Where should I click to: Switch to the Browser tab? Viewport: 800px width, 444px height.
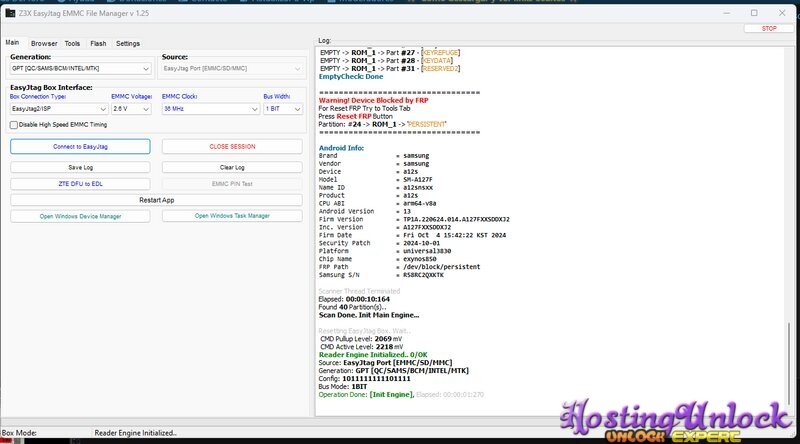[x=44, y=43]
